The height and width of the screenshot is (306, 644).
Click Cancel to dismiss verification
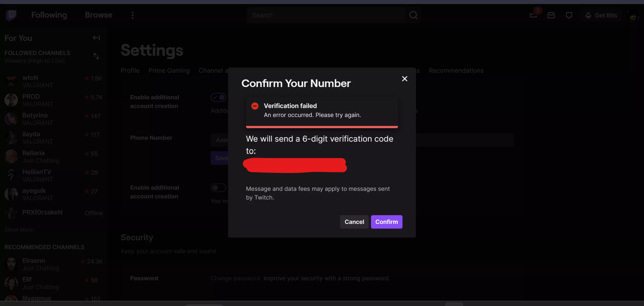pos(354,222)
